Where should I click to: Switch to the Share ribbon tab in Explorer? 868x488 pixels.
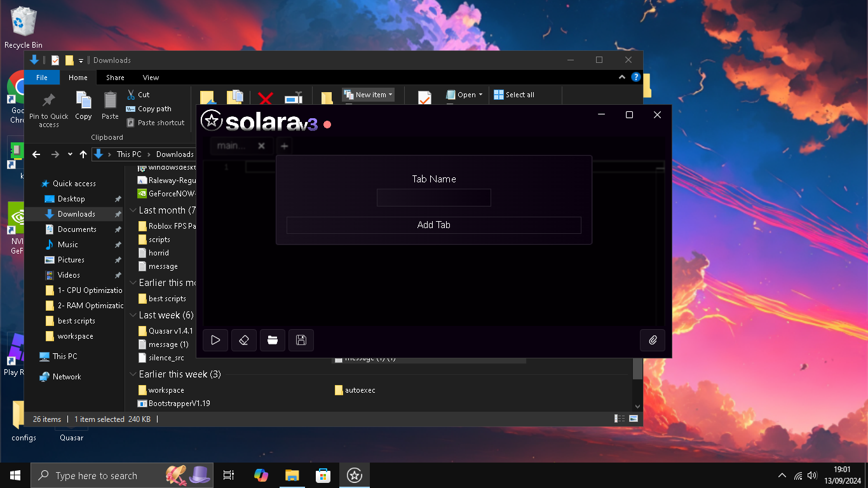[x=115, y=78]
